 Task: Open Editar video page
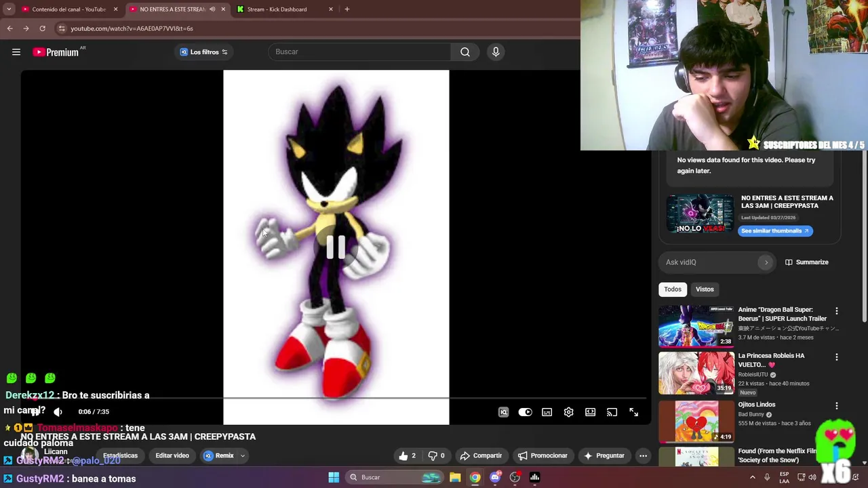[x=172, y=455]
